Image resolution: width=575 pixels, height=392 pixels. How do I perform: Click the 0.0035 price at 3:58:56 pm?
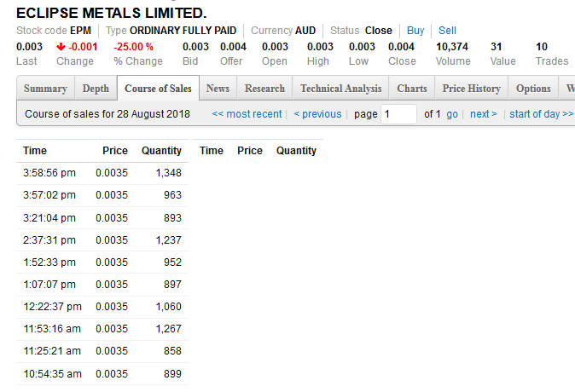click(112, 173)
